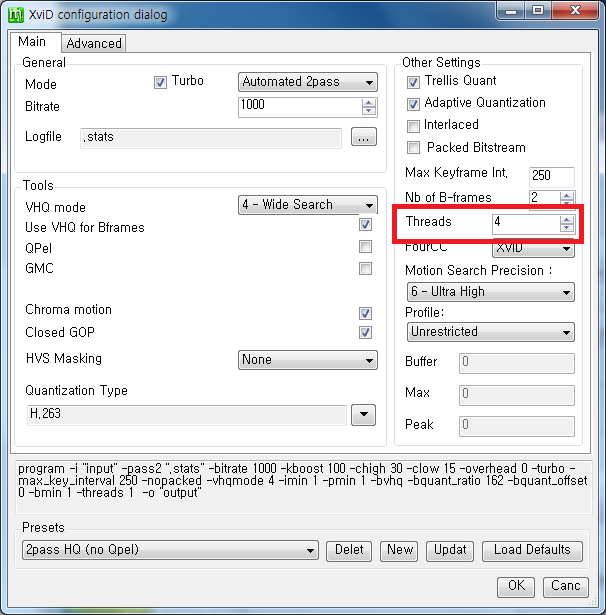Minimize the XviD configuration dialog

click(x=511, y=11)
